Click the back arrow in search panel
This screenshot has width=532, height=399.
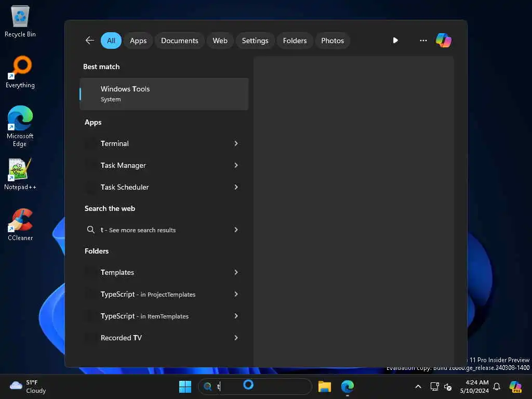tap(90, 41)
